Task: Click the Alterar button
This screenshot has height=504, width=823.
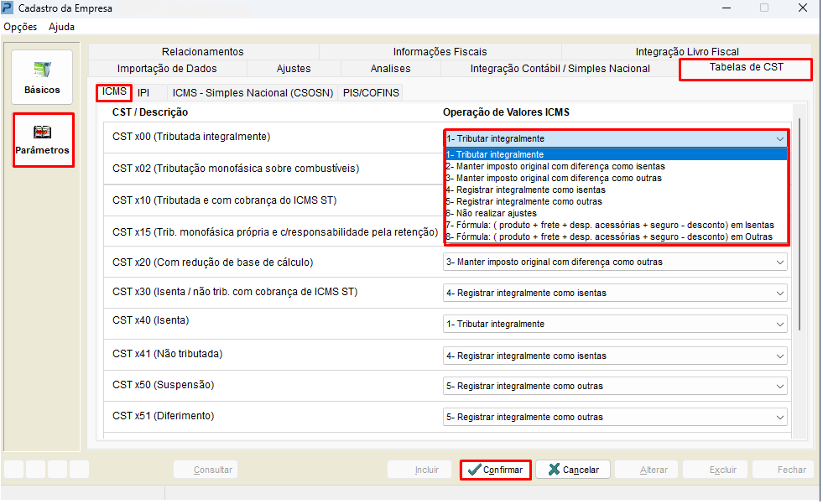Action: (x=647, y=470)
